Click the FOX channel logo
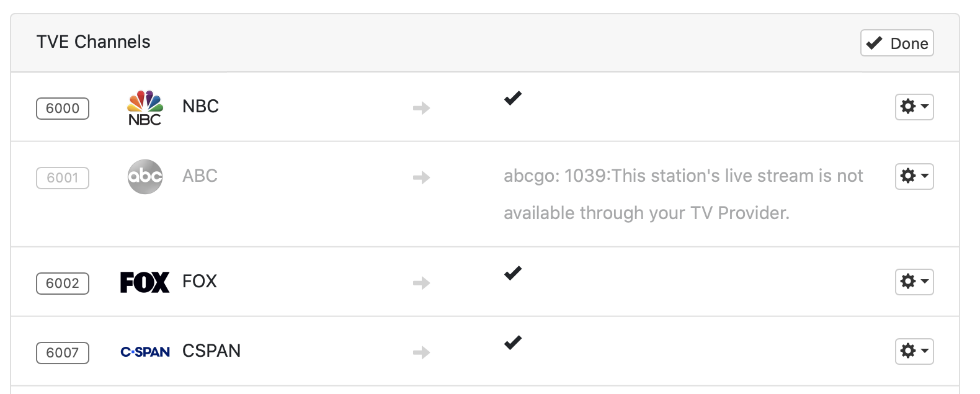 tap(145, 282)
